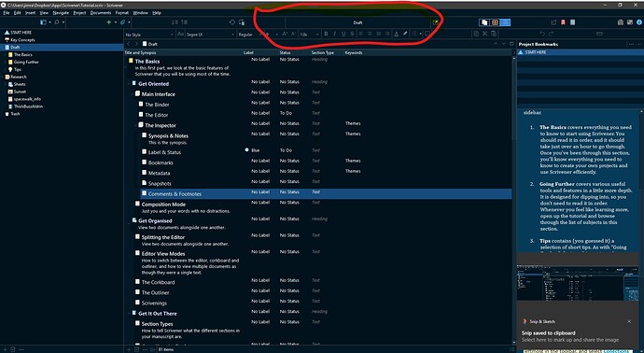Click the add comment icon in format bar

[x=427, y=35]
